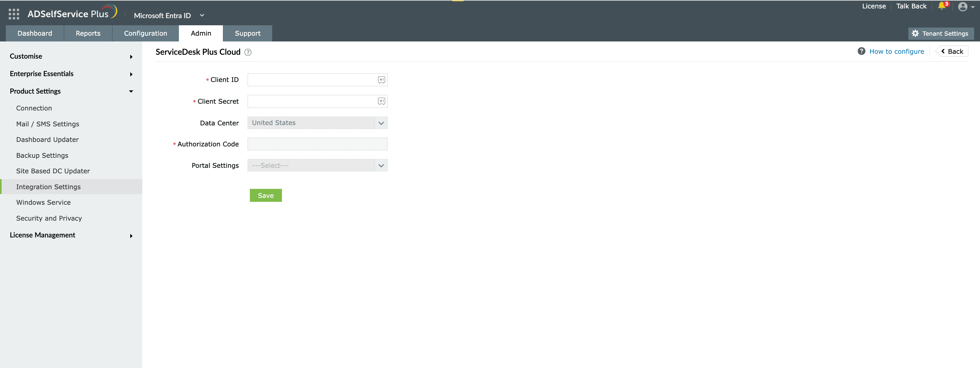This screenshot has height=368, width=980.
Task: Click the Back button
Action: pyautogui.click(x=952, y=51)
